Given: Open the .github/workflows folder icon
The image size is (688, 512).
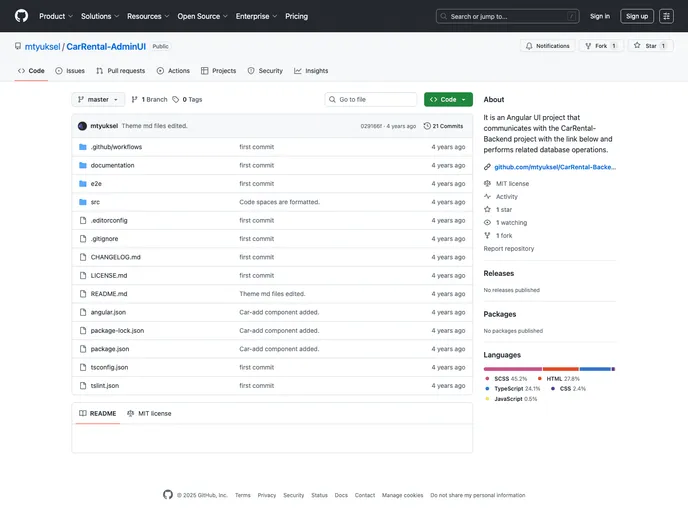Looking at the screenshot, I should [x=82, y=147].
